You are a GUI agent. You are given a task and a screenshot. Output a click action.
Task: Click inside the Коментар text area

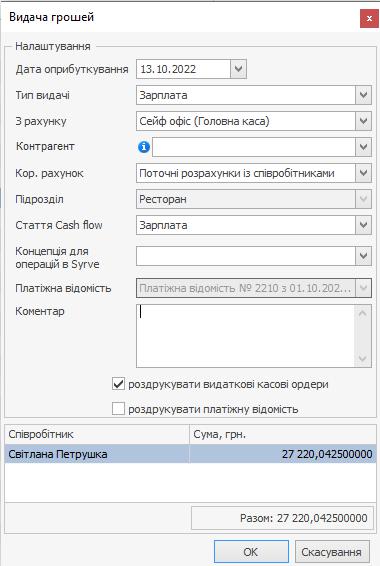click(x=246, y=336)
